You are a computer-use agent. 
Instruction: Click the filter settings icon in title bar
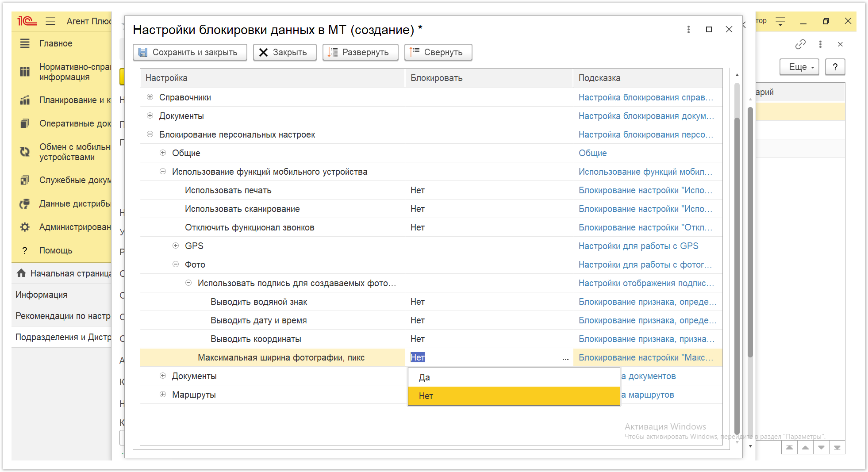coord(780,21)
